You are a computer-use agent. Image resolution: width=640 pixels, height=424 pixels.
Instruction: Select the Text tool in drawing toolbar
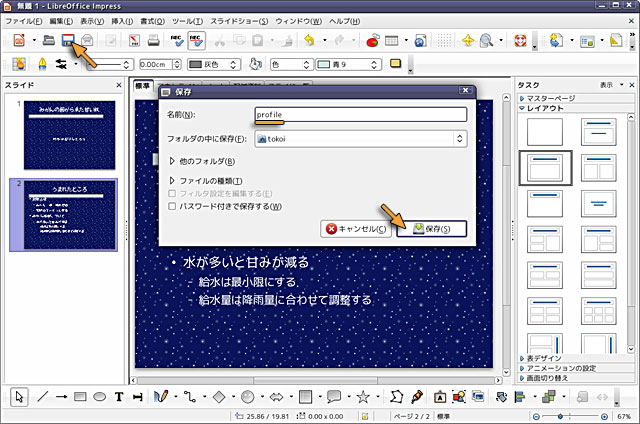tap(118, 397)
